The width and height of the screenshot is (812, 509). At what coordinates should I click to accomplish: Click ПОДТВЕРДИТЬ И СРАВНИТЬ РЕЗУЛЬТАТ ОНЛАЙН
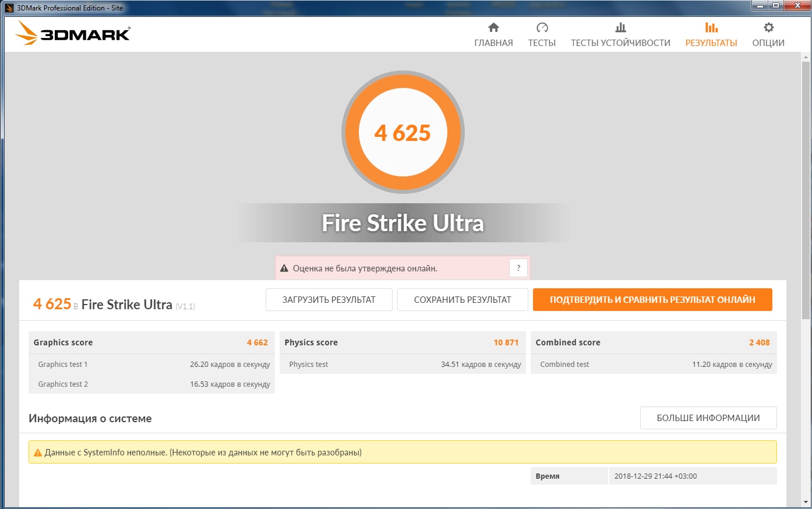point(652,300)
